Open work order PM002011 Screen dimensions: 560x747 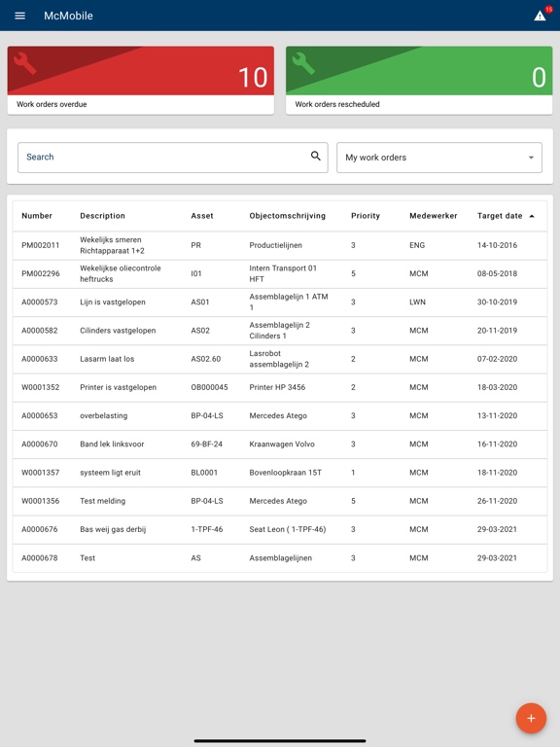[280, 245]
